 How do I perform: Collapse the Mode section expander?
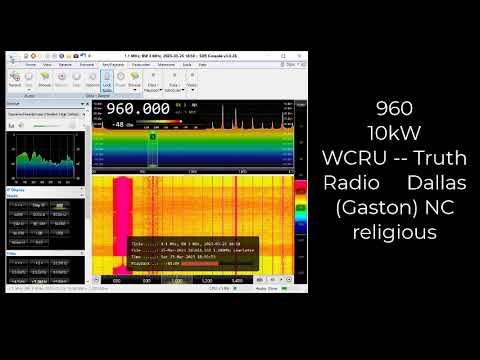point(82,195)
